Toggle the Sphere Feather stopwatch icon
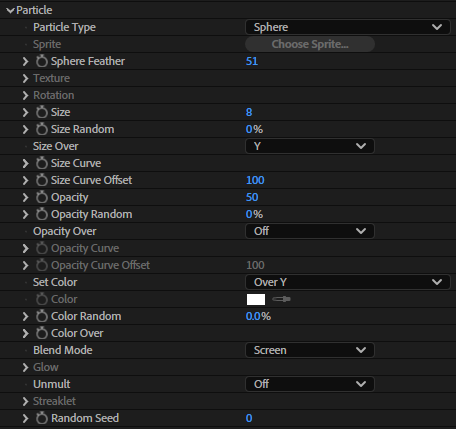456x429 pixels. click(x=42, y=61)
